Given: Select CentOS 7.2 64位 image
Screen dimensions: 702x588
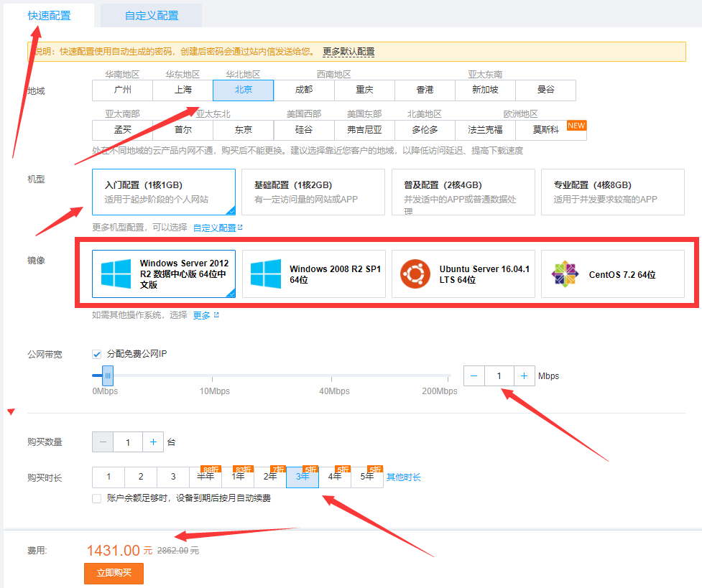Looking at the screenshot, I should click(x=613, y=274).
